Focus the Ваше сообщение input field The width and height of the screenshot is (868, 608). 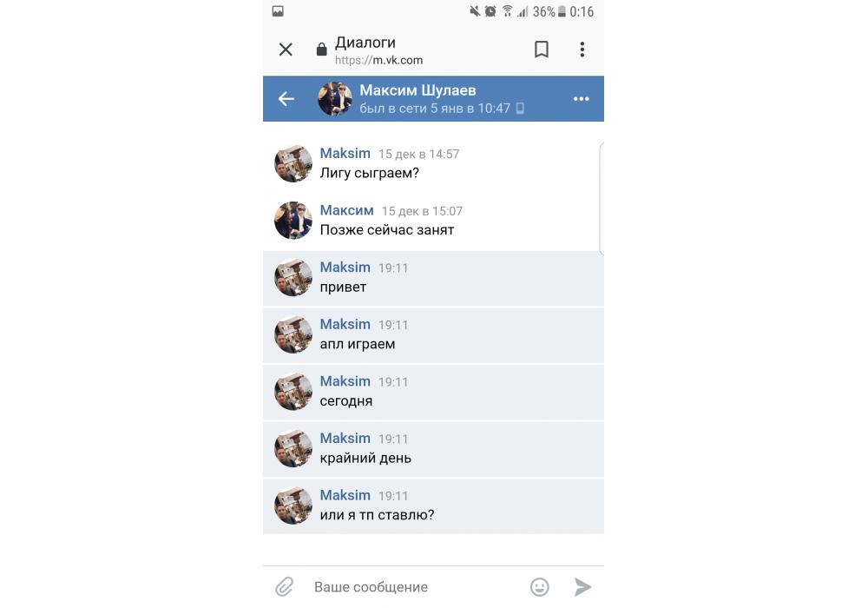click(x=415, y=587)
